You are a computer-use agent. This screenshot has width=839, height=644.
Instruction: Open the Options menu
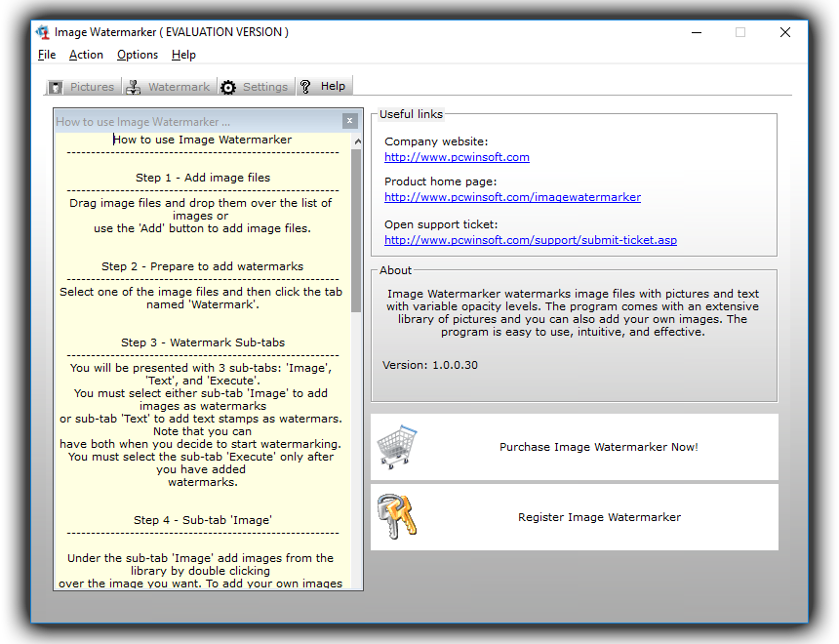click(138, 55)
